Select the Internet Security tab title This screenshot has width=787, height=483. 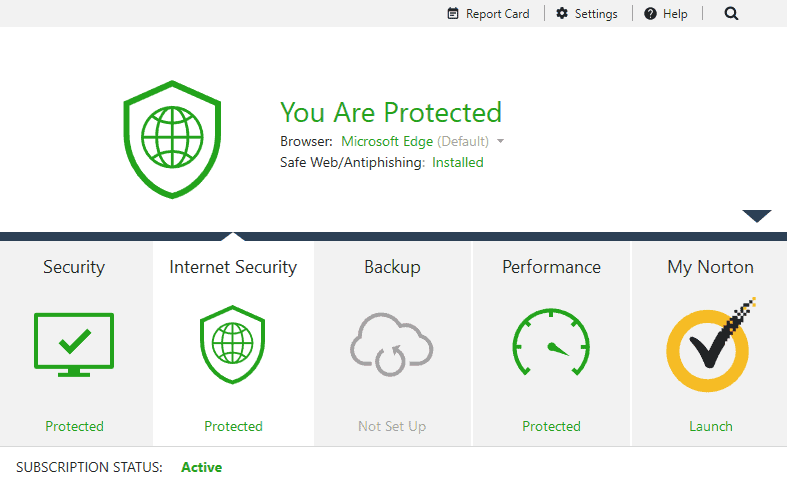coord(233,267)
